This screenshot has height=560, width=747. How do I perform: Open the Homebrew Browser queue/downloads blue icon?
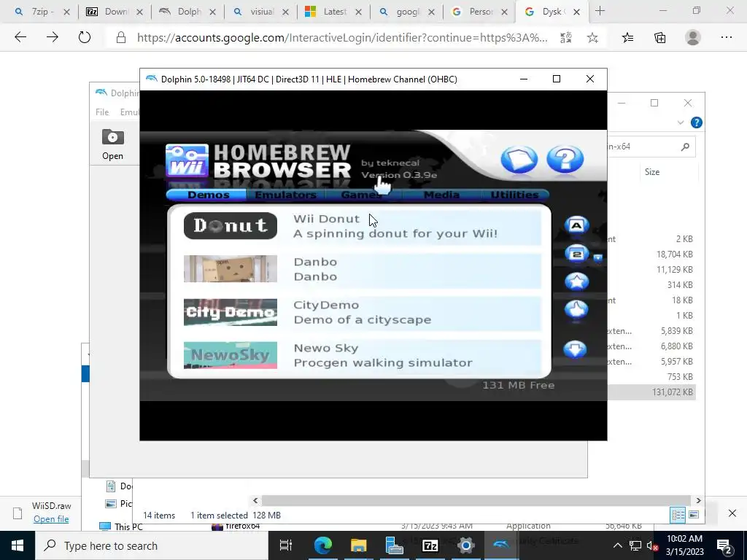point(519,160)
